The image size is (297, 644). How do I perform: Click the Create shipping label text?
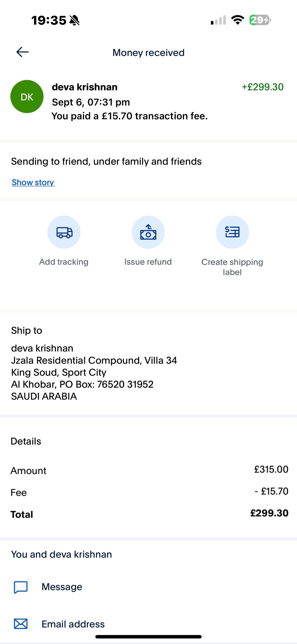point(232,267)
